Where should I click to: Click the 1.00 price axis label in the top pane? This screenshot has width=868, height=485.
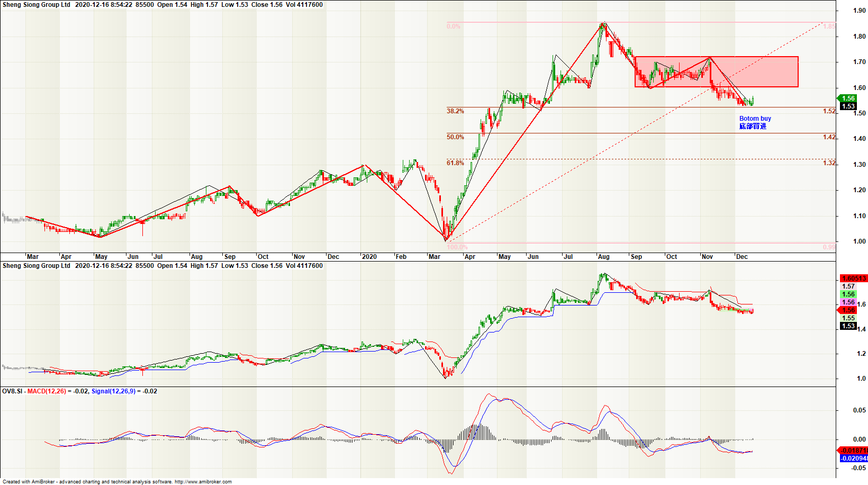(x=860, y=241)
